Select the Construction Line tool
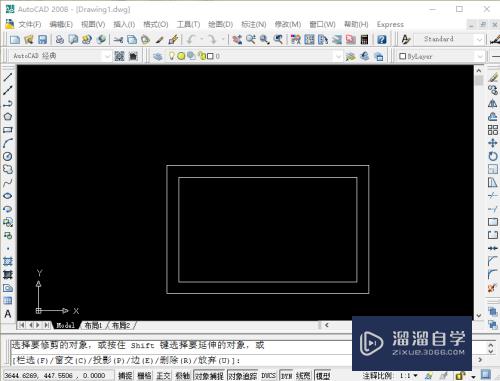This screenshot has width=500, height=381. pos(8,90)
